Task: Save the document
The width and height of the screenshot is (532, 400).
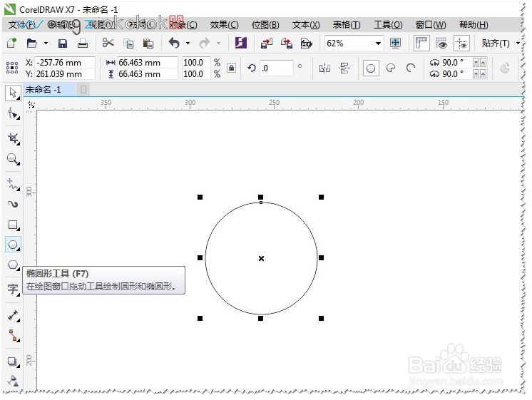Action: [63, 43]
